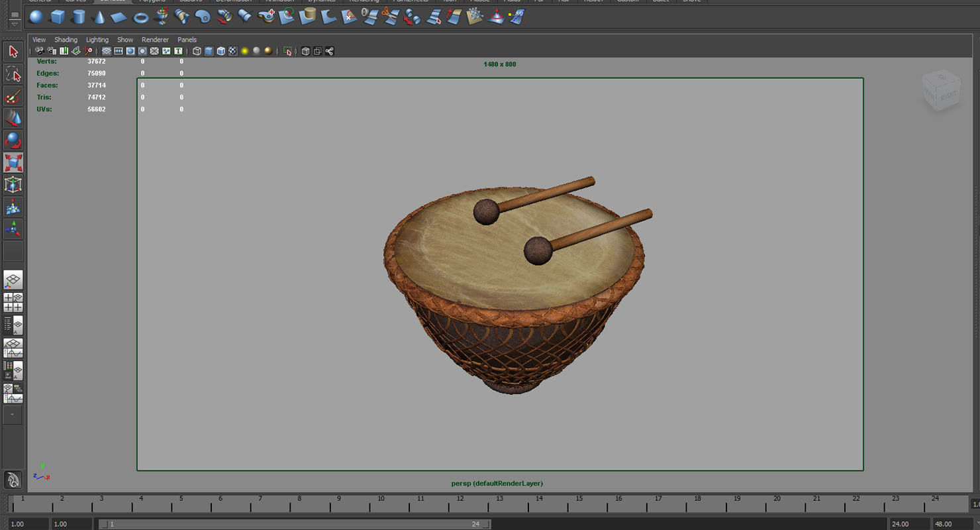The height and width of the screenshot is (530, 980).
Task: Click the range slider bar handle
Action: click(295, 524)
